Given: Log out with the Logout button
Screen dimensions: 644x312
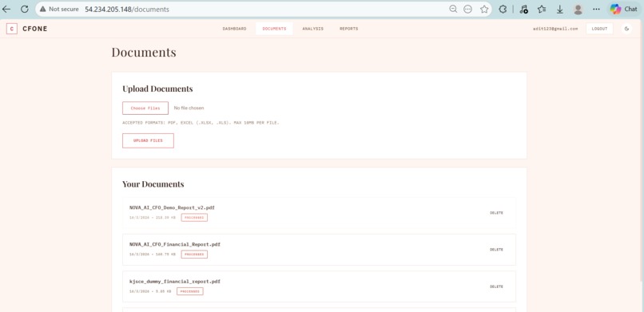Looking at the screenshot, I should (599, 29).
